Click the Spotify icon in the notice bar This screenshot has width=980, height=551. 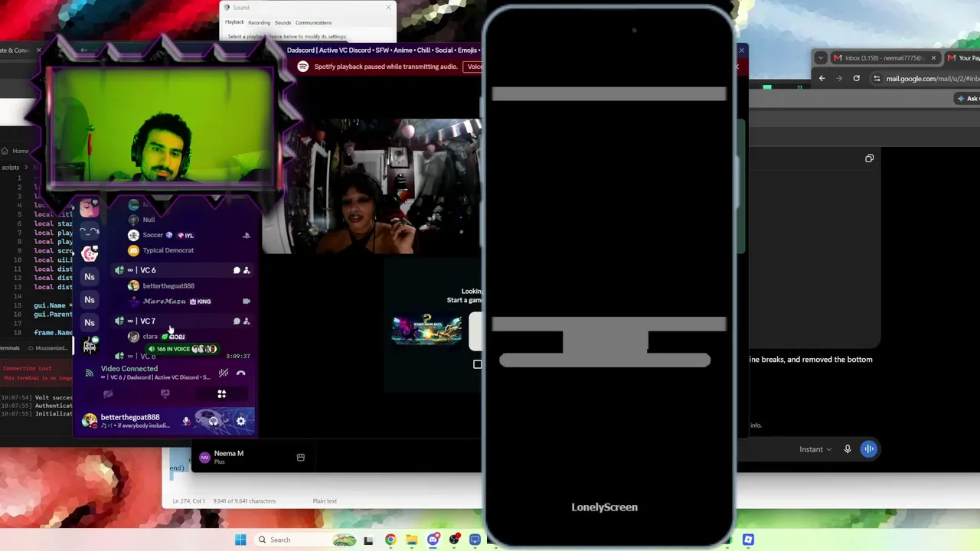point(303,67)
